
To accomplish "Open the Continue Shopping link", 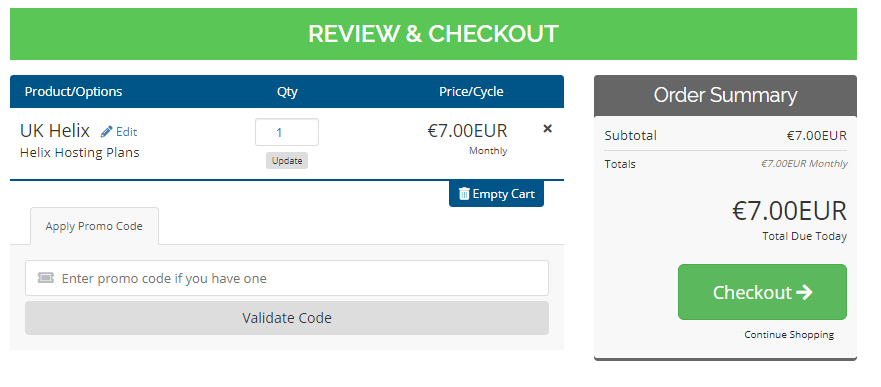I will 789,335.
